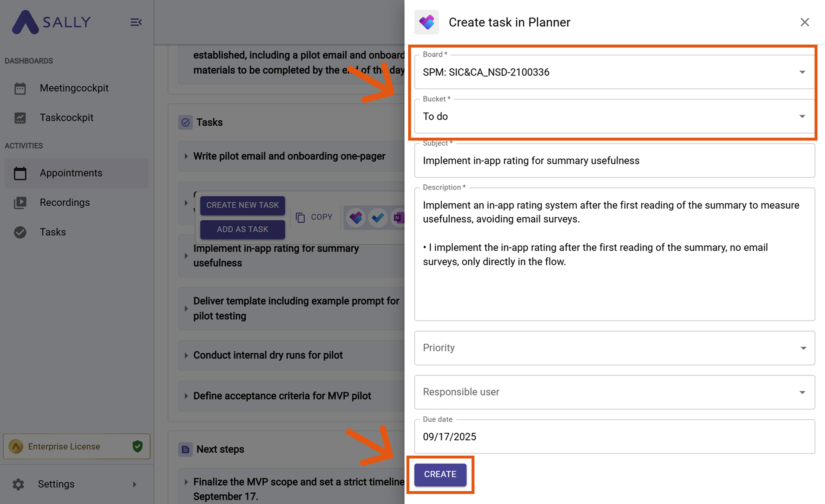The height and width of the screenshot is (504, 825).
Task: Click the Microsoft To Do checkmark icon
Action: pyautogui.click(x=378, y=217)
